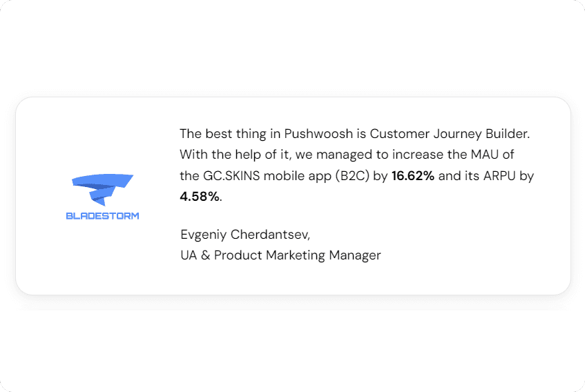
Task: Click the surname Cherdantsev
Action: coord(271,234)
